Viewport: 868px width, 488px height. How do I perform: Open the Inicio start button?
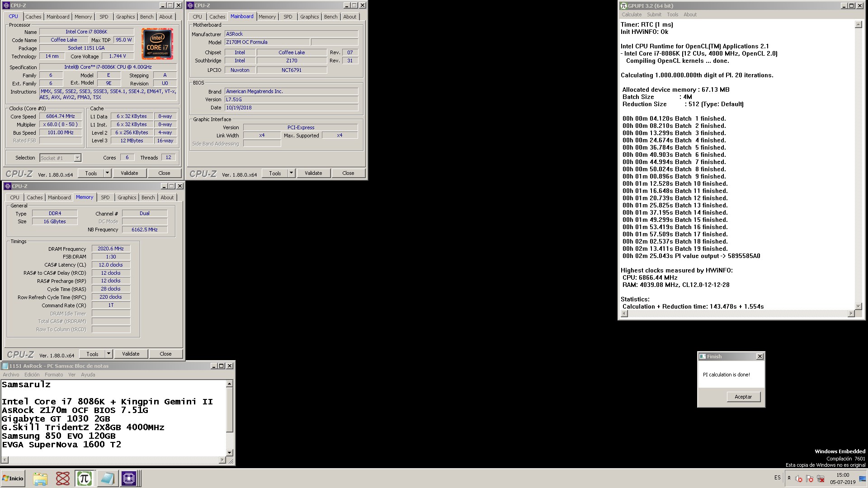[x=13, y=479]
